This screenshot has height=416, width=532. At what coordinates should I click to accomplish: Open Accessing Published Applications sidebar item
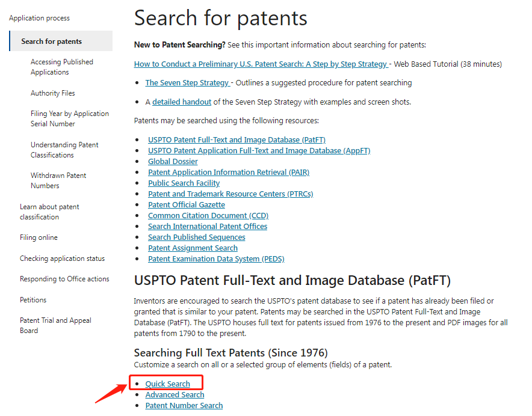tap(61, 67)
